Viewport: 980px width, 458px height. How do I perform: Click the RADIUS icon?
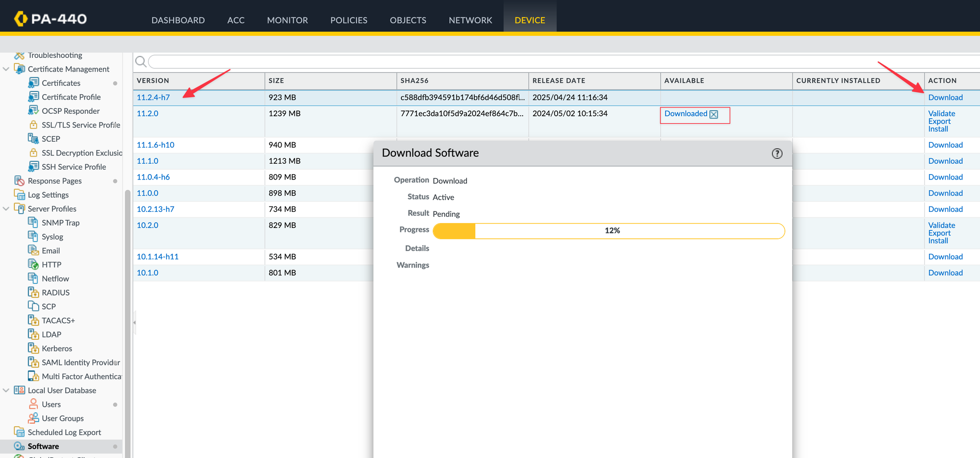click(x=33, y=292)
